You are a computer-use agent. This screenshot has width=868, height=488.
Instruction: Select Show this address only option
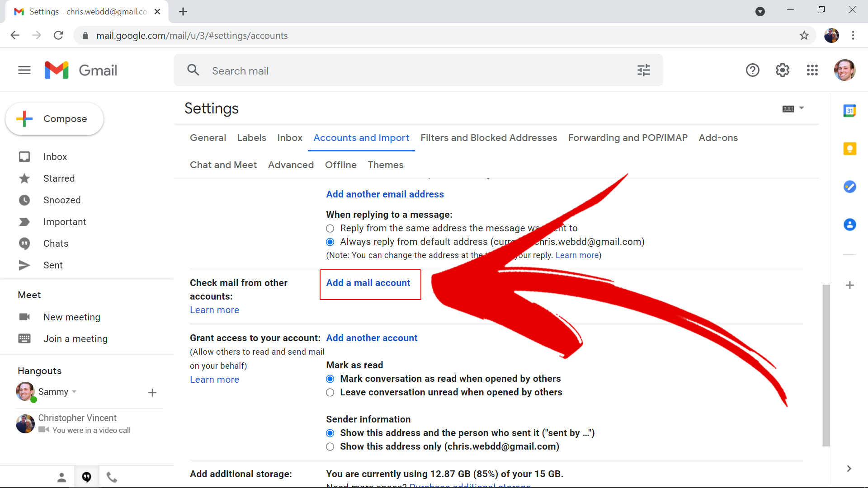[x=330, y=447]
